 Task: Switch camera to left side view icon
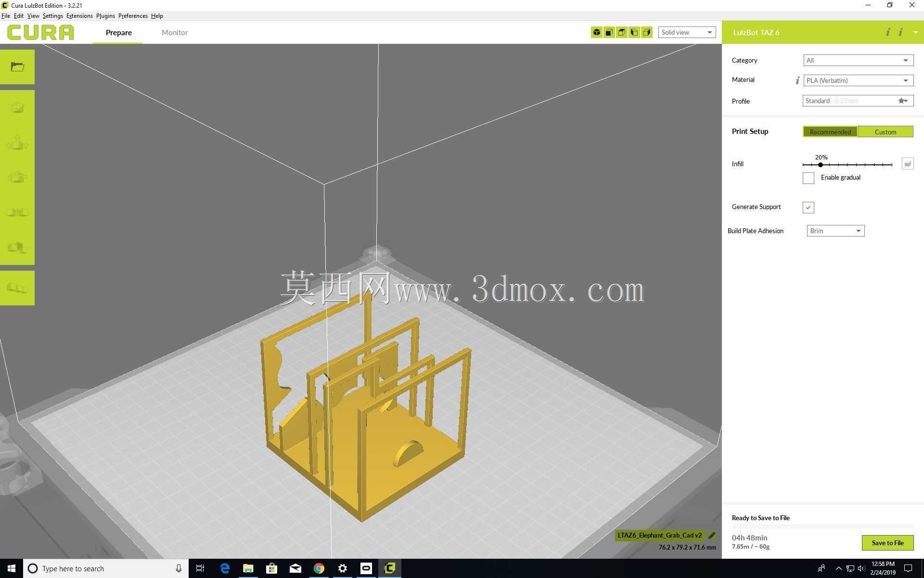point(634,32)
